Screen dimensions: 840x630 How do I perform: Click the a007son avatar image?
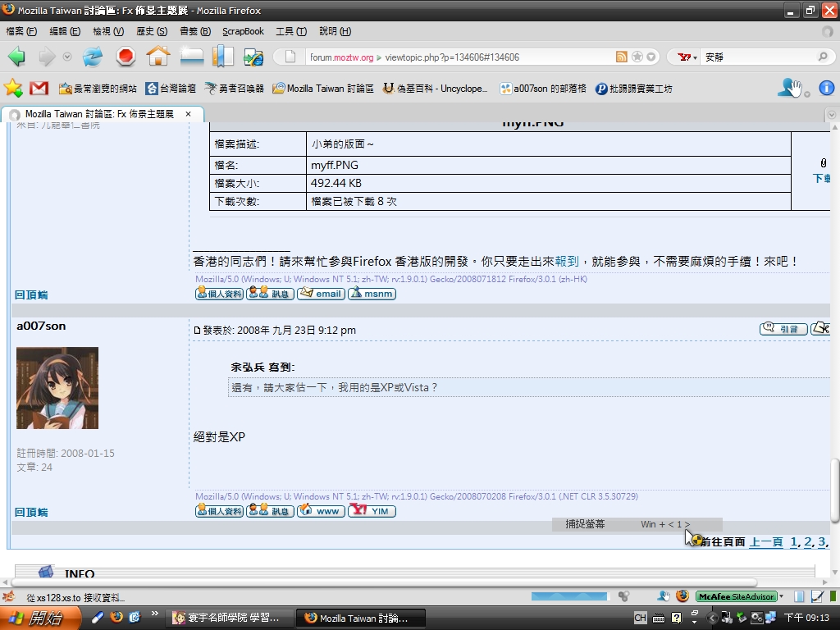(57, 388)
